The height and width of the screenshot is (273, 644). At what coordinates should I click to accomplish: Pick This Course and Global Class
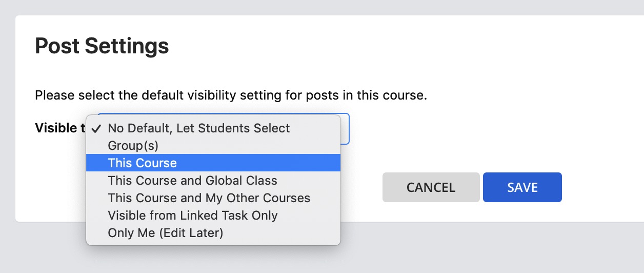tap(213, 181)
